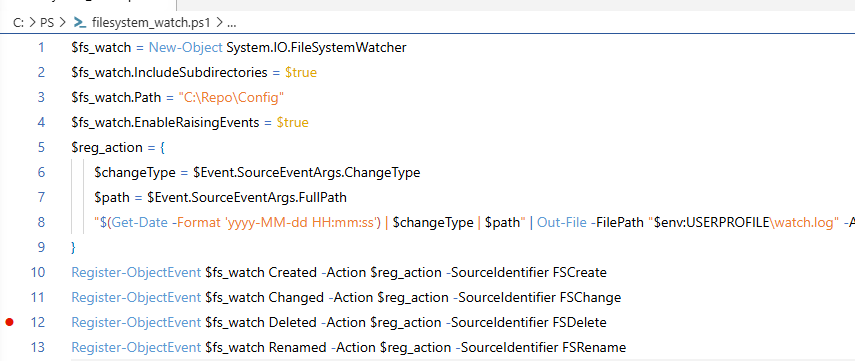
Task: Click Register-ObjectEvent on line 10
Action: pyautogui.click(x=136, y=272)
